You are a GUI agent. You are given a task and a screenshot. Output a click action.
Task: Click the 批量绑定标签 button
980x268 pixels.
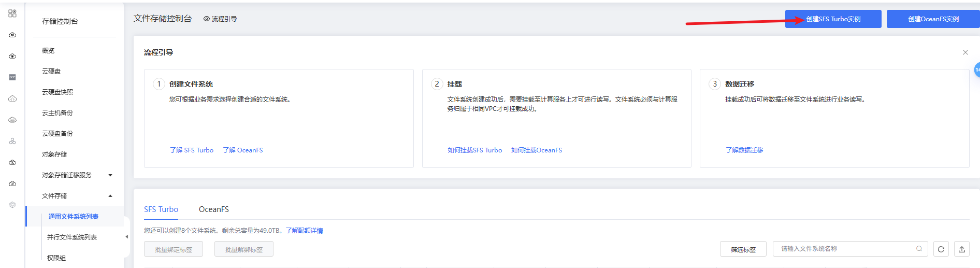(x=174, y=249)
